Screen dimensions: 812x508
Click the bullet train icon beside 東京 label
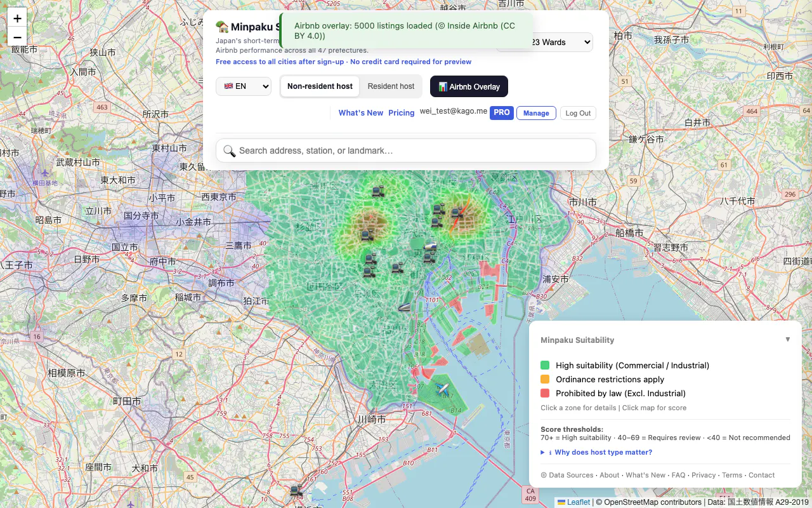(431, 246)
